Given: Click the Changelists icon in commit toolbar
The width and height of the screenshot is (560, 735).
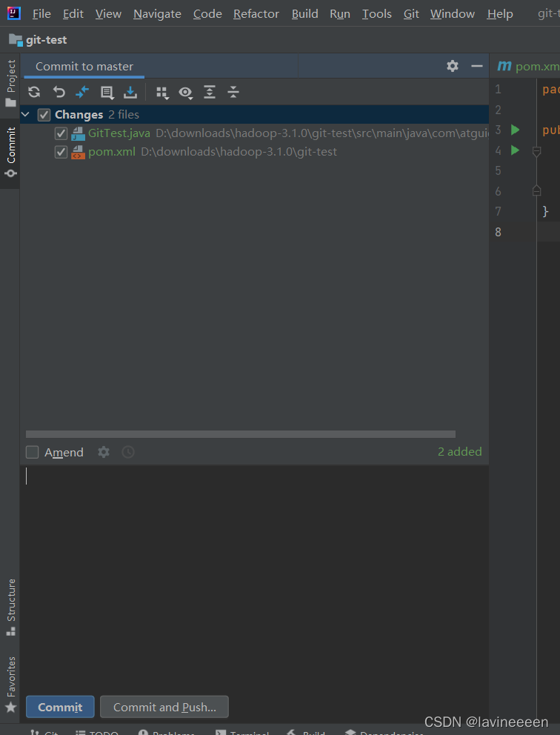Looking at the screenshot, I should click(107, 93).
